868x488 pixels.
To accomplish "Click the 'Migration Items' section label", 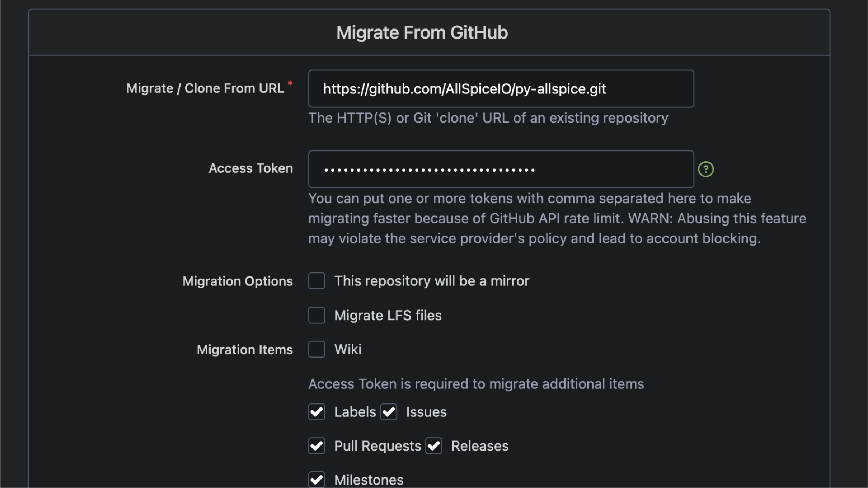I will (x=245, y=350).
